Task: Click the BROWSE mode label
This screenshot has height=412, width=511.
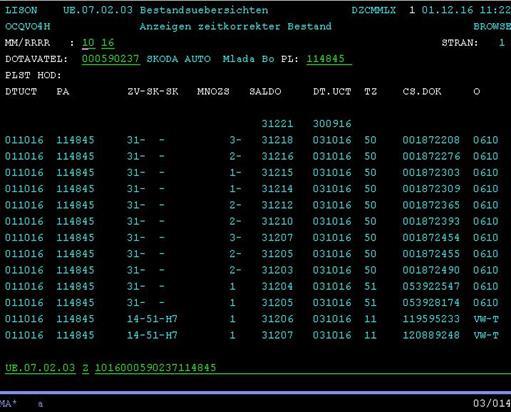Action: pos(492,27)
